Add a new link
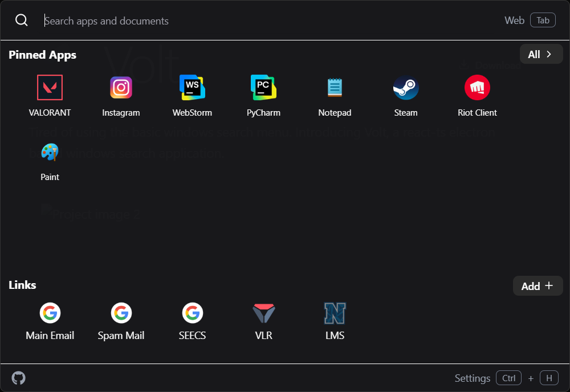The width and height of the screenshot is (570, 392). point(537,286)
